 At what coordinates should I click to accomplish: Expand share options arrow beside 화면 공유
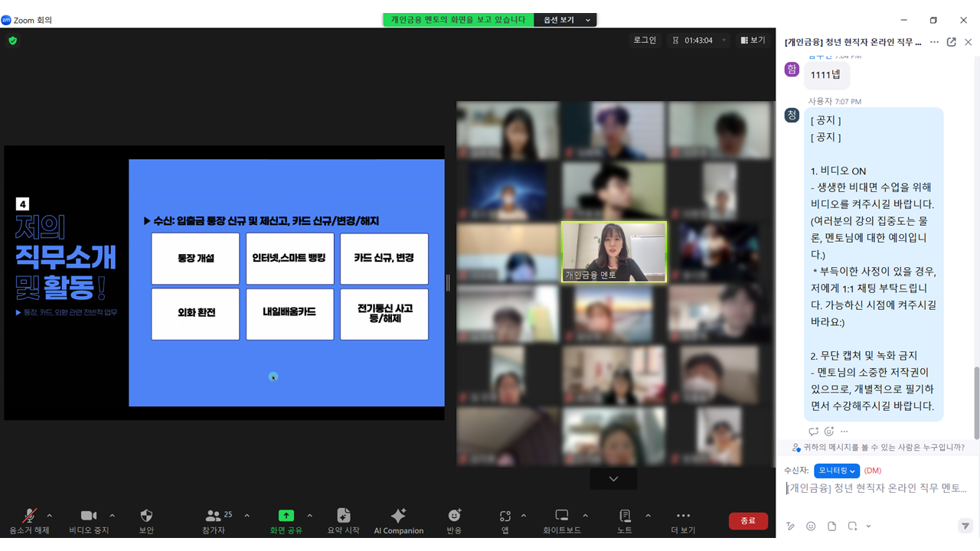(x=309, y=516)
